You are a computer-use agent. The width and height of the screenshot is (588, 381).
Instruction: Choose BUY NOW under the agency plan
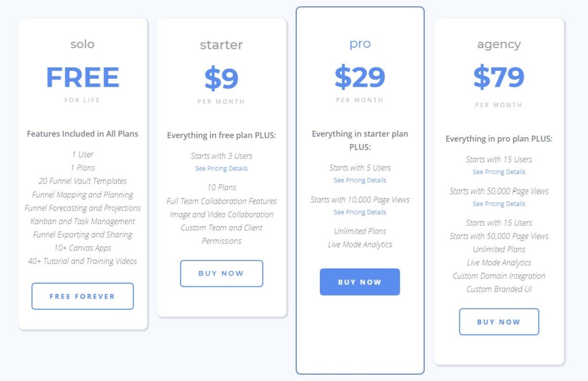click(498, 322)
